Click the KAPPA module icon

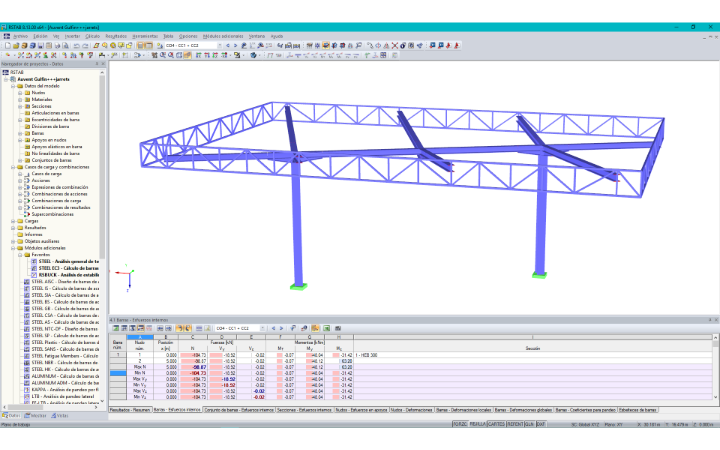(27, 390)
